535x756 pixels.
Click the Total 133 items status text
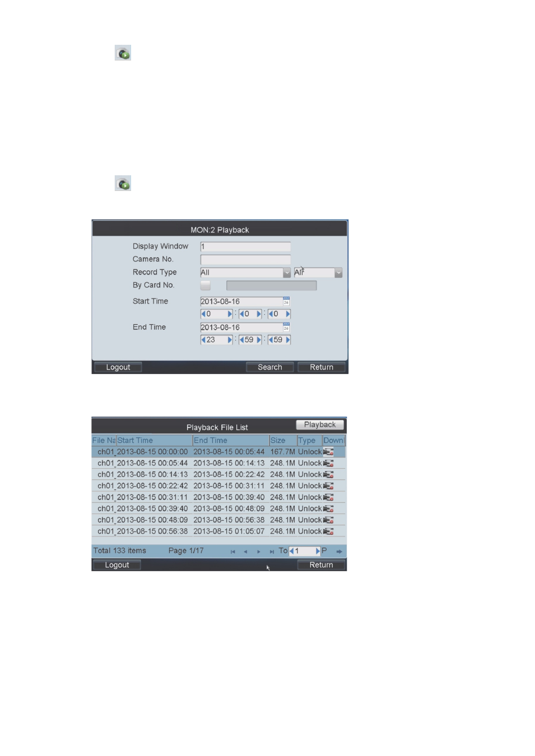(x=120, y=551)
